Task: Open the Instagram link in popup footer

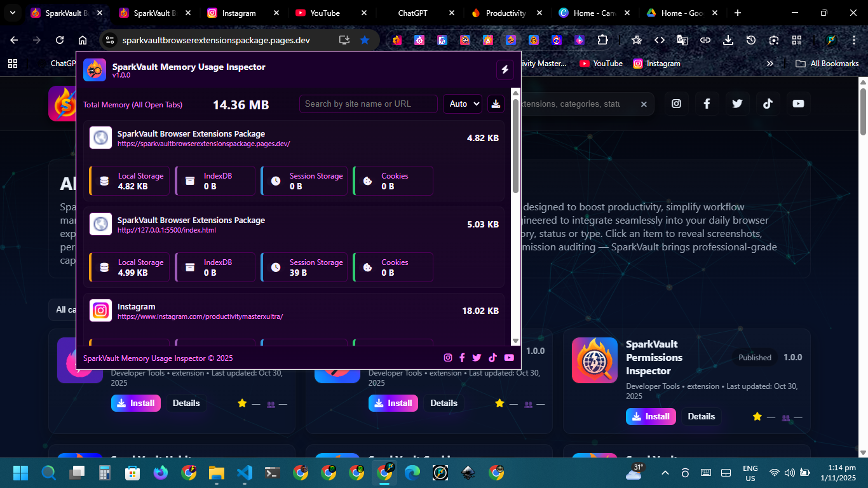Action: coord(447,358)
